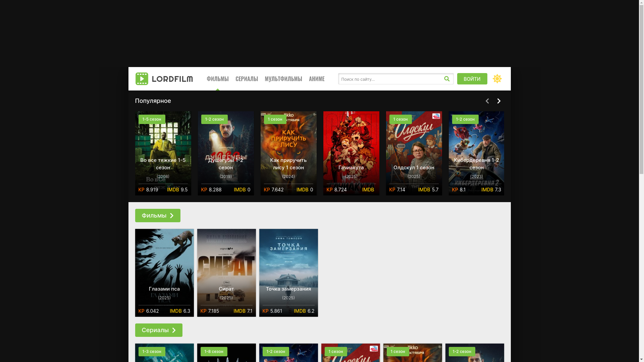Click KP 8.919 rating text
644x362 pixels.
[x=148, y=190]
